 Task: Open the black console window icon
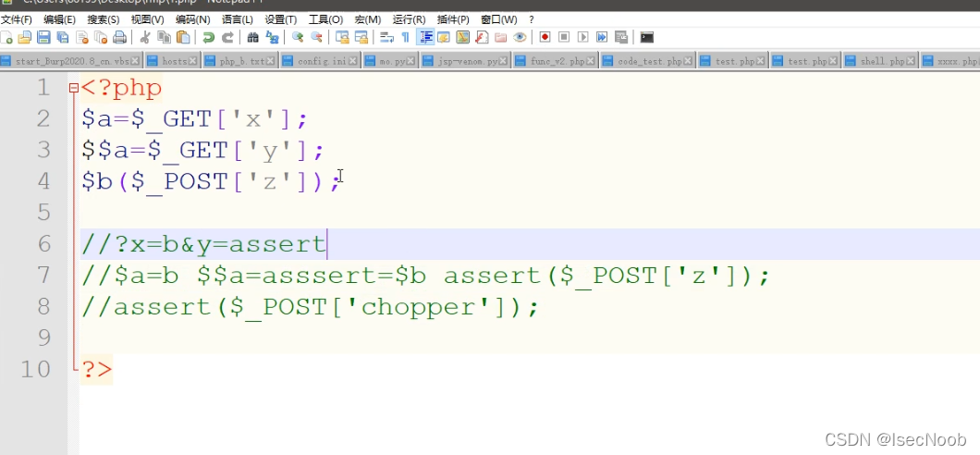(x=647, y=38)
